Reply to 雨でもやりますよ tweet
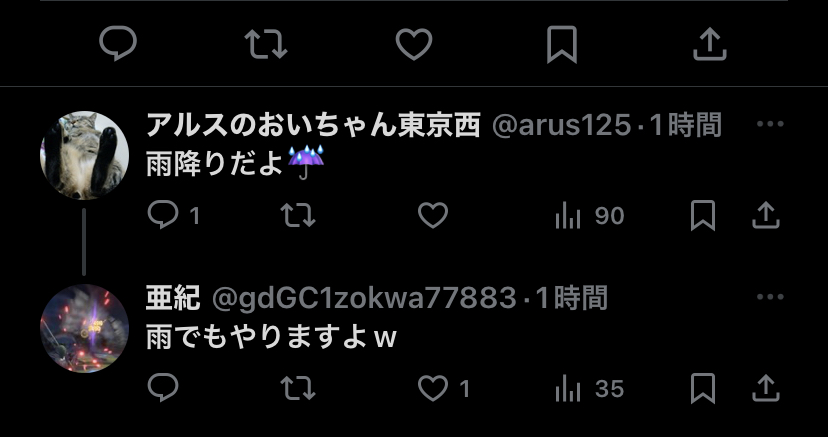 coord(163,388)
